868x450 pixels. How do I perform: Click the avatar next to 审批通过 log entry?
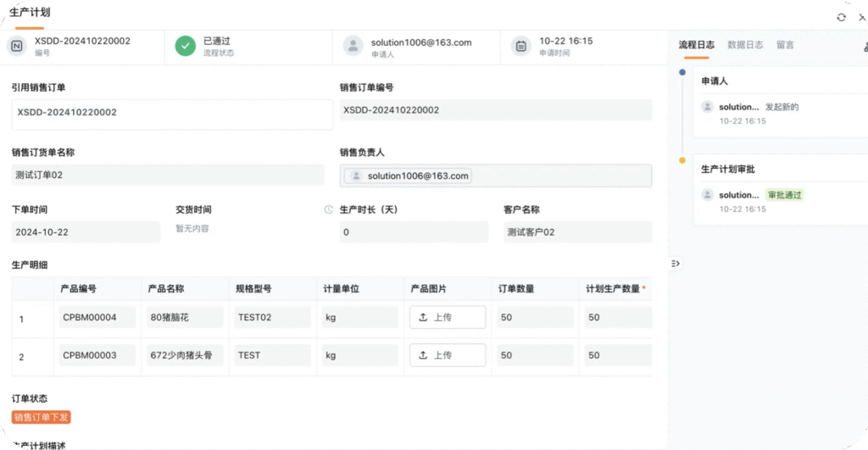click(x=707, y=195)
